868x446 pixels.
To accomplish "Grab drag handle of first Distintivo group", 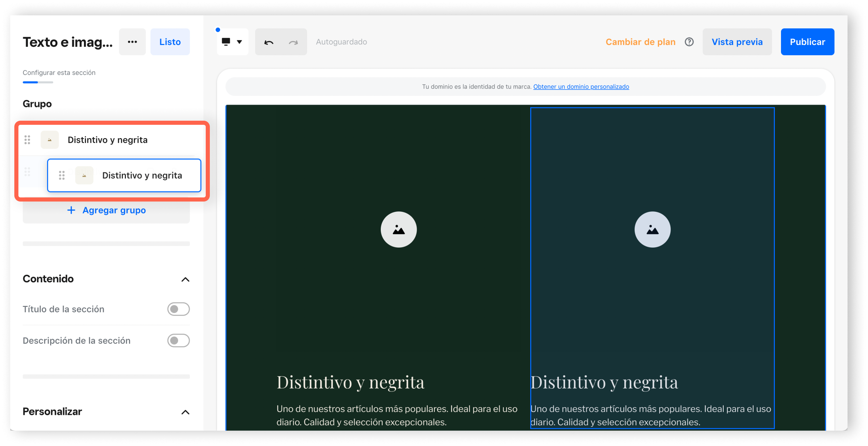I will [27, 140].
